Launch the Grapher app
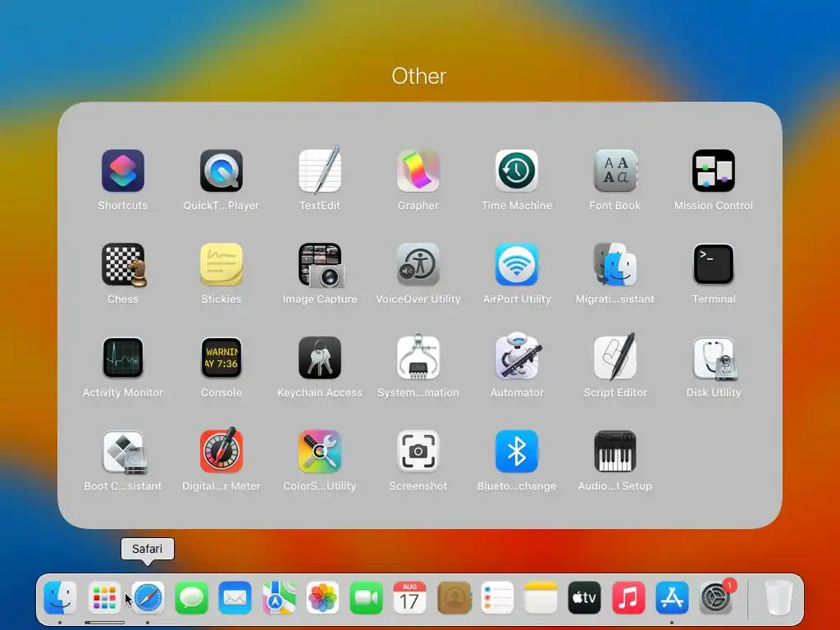This screenshot has width=840, height=630. click(x=418, y=171)
